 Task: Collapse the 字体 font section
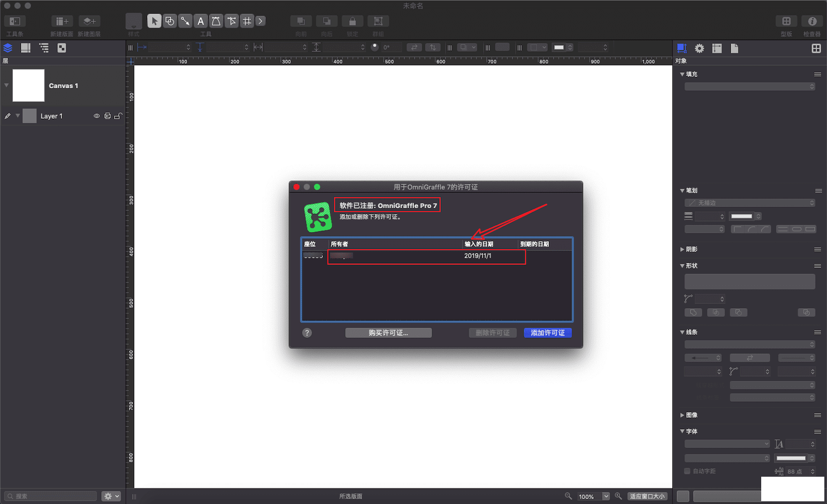click(682, 431)
